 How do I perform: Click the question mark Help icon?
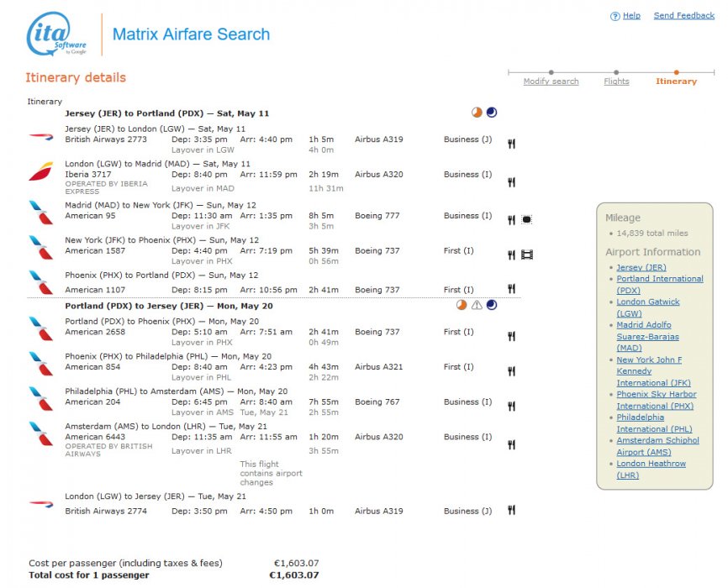tap(615, 16)
